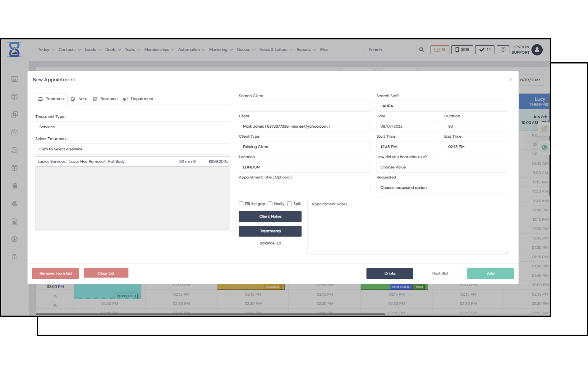
Task: Expand the Choose requested option dropdown
Action: coord(442,188)
